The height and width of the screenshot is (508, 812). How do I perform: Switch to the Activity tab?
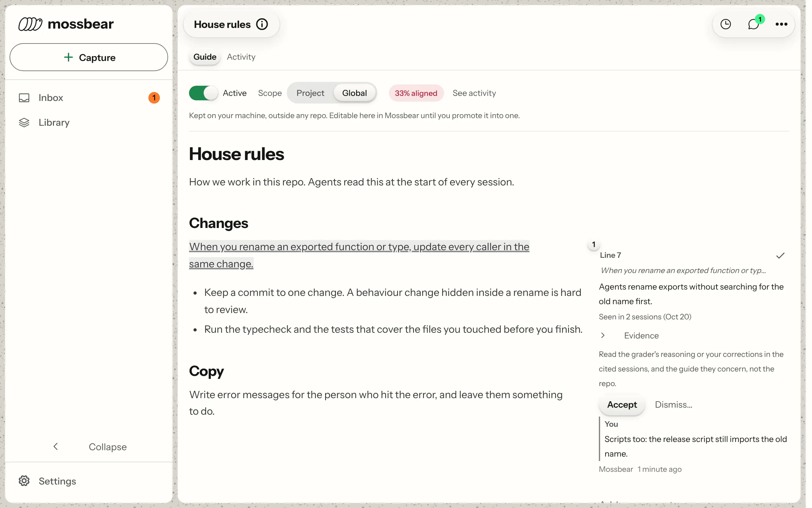click(241, 57)
